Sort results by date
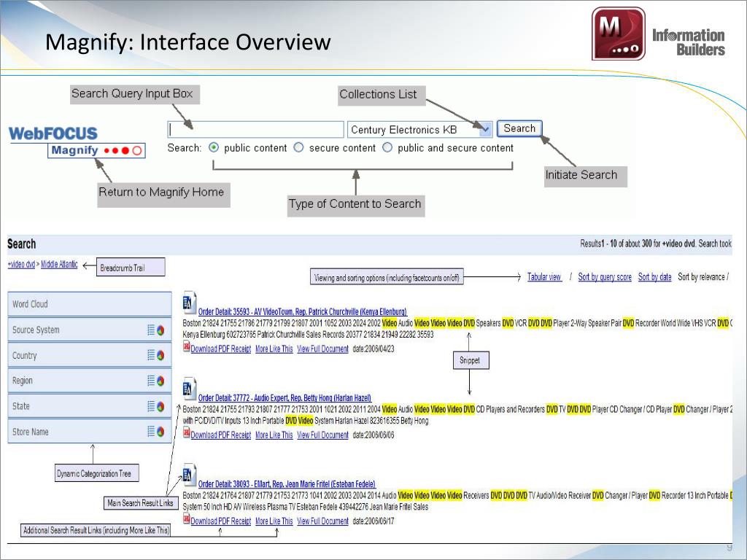The image size is (747, 560). coord(654,277)
